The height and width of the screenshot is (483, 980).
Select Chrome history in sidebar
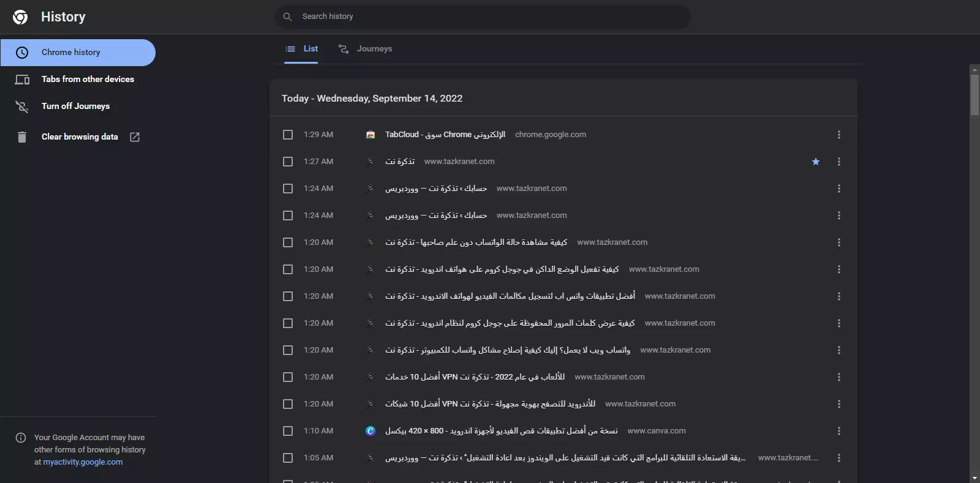[78, 53]
